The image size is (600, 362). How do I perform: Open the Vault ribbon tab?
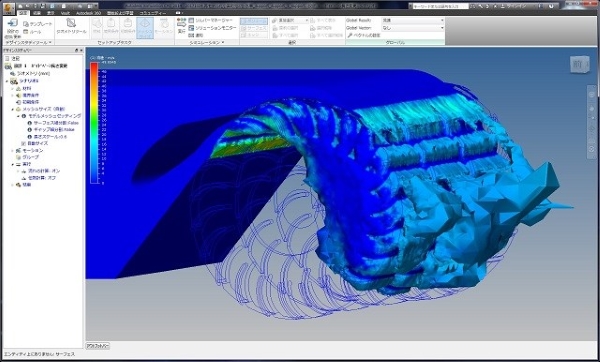pos(65,13)
